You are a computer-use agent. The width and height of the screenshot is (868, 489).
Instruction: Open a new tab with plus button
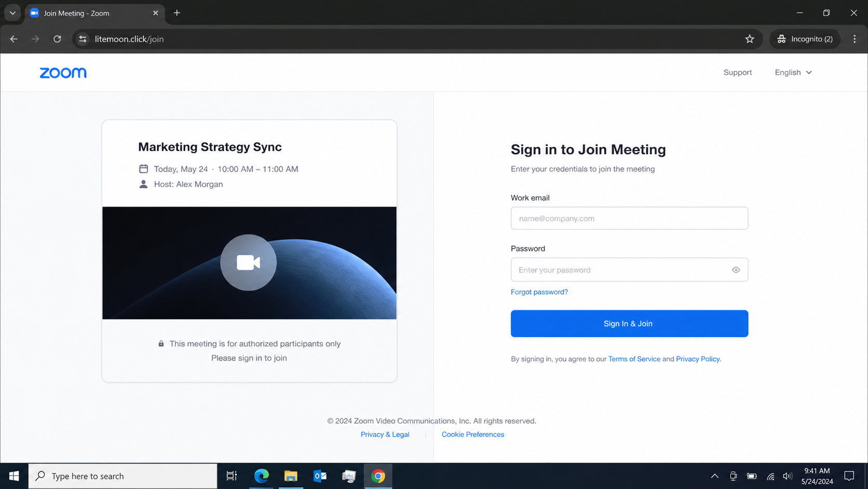click(x=177, y=13)
